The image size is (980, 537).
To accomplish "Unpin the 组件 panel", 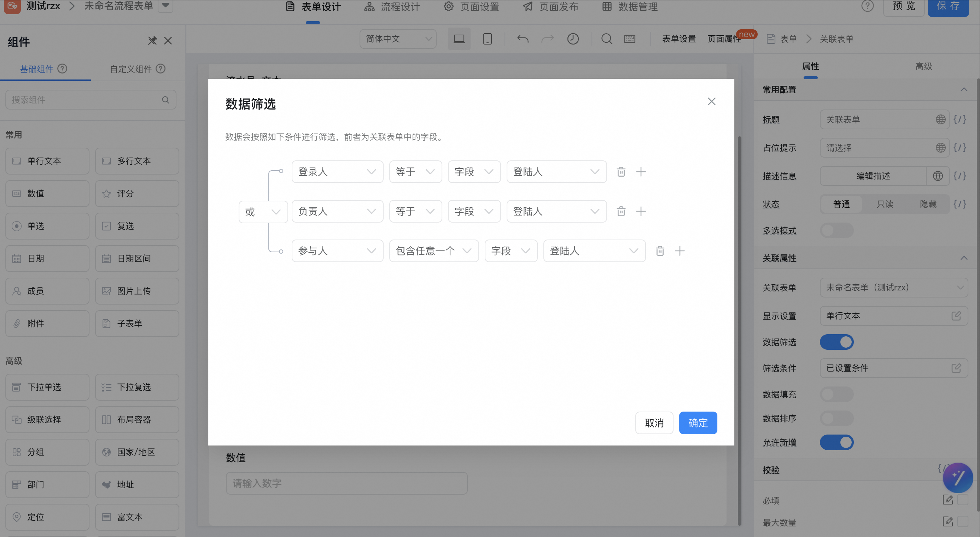I will [152, 41].
